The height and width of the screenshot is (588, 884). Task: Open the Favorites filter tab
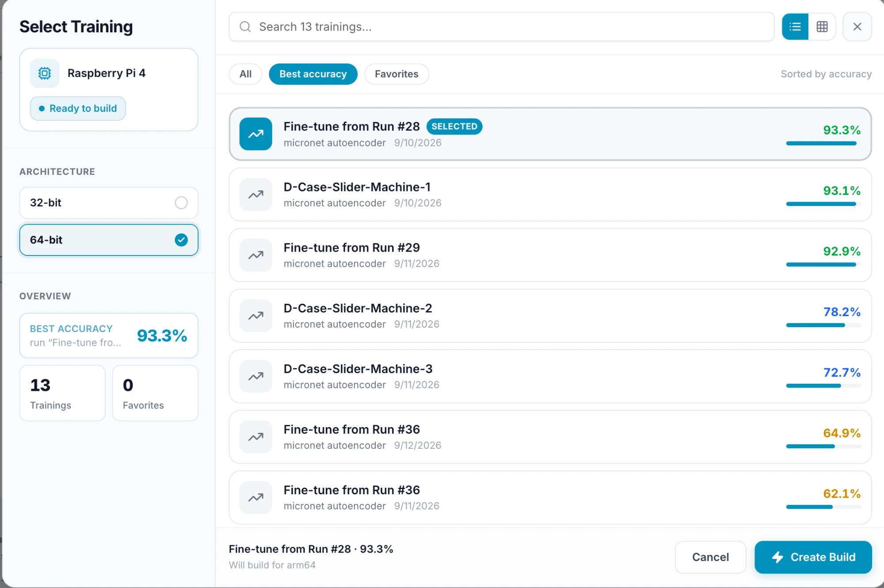[x=396, y=74]
